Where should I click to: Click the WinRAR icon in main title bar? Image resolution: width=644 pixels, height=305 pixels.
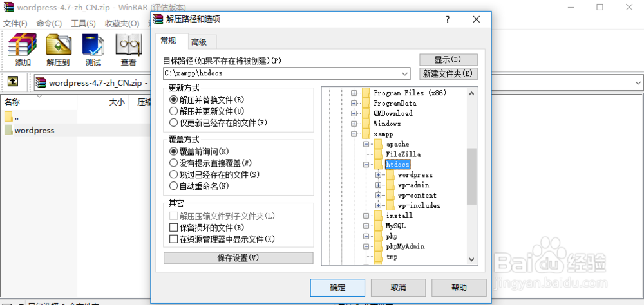[7, 7]
